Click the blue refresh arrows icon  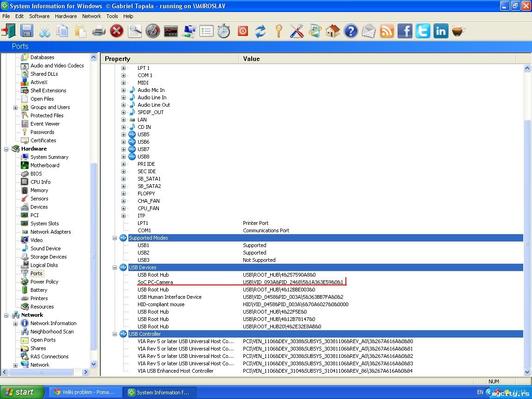click(260, 31)
